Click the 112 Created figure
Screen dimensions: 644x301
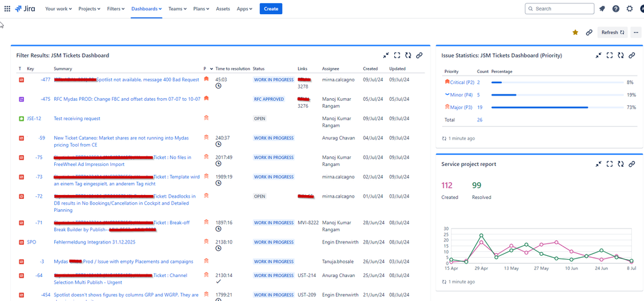pos(447,185)
